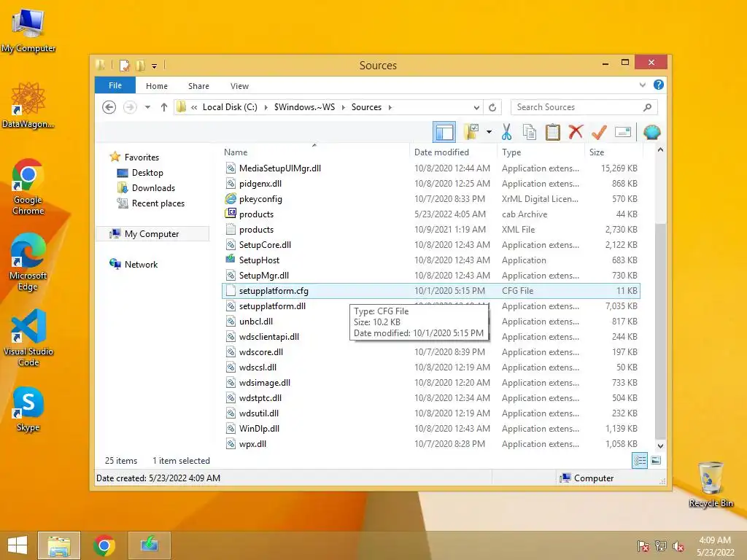Click the New Folder icon in the quick access toolbar
The height and width of the screenshot is (560, 747).
pyautogui.click(x=141, y=65)
